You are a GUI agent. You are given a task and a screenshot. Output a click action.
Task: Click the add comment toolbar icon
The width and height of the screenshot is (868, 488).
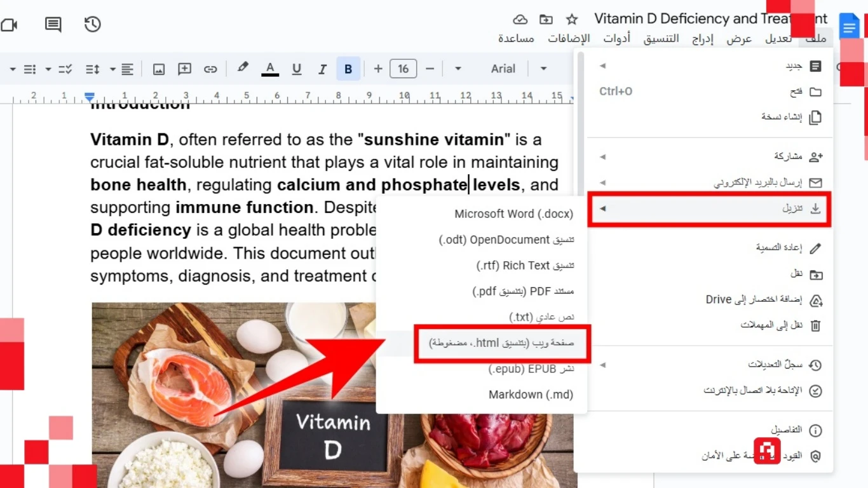185,69
